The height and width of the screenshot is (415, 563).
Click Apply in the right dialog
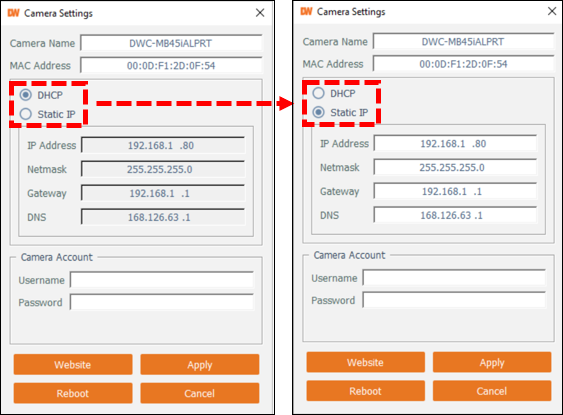(492, 362)
